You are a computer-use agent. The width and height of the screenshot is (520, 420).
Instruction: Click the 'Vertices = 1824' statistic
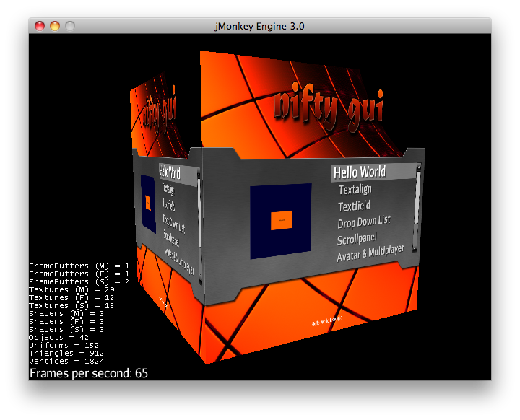(66, 361)
